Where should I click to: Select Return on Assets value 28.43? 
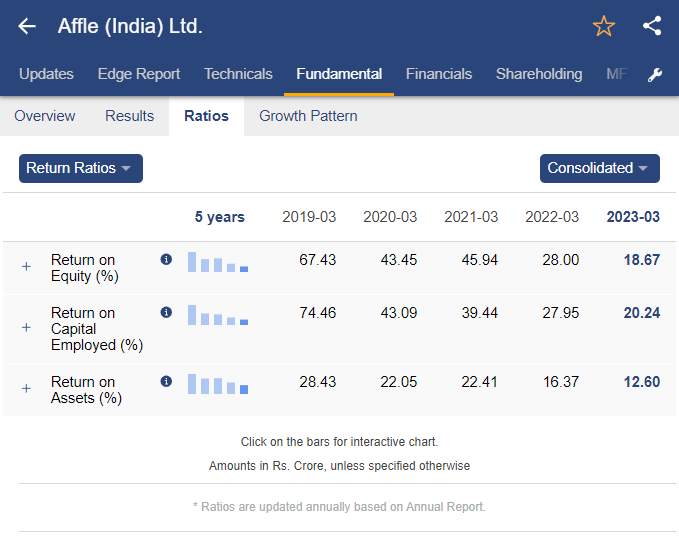click(x=318, y=382)
